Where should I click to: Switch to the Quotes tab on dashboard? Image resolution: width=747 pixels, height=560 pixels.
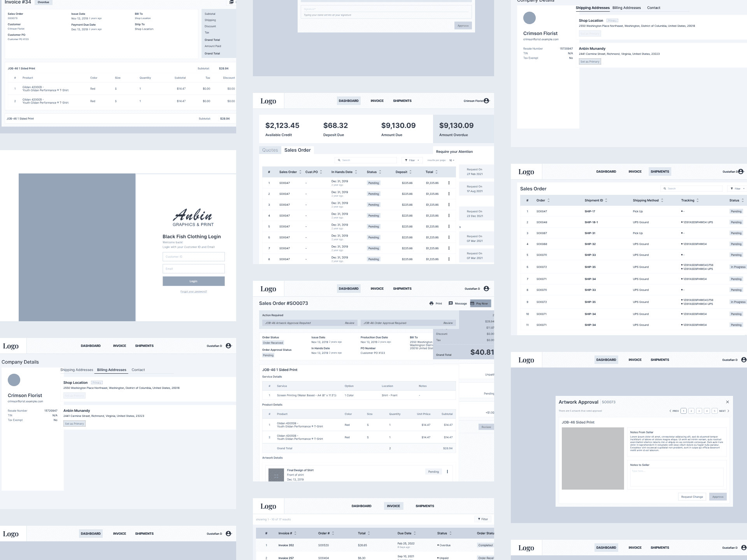(270, 150)
